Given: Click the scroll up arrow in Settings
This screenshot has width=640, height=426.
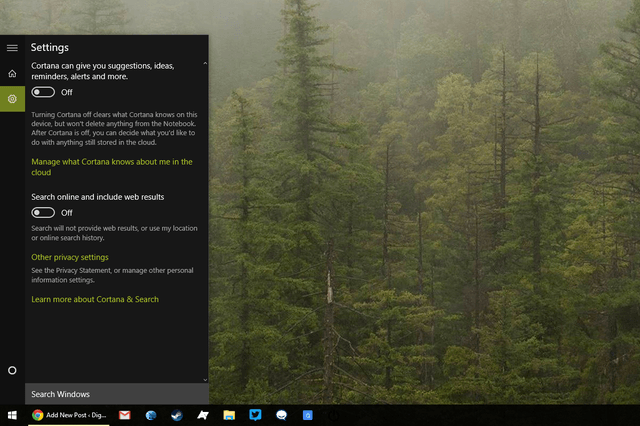Looking at the screenshot, I should 205,63.
